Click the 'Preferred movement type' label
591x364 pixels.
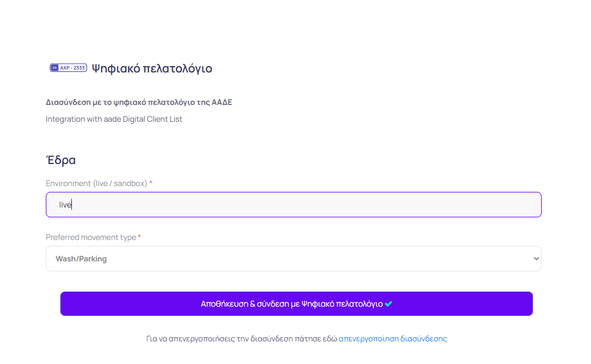[x=91, y=238]
